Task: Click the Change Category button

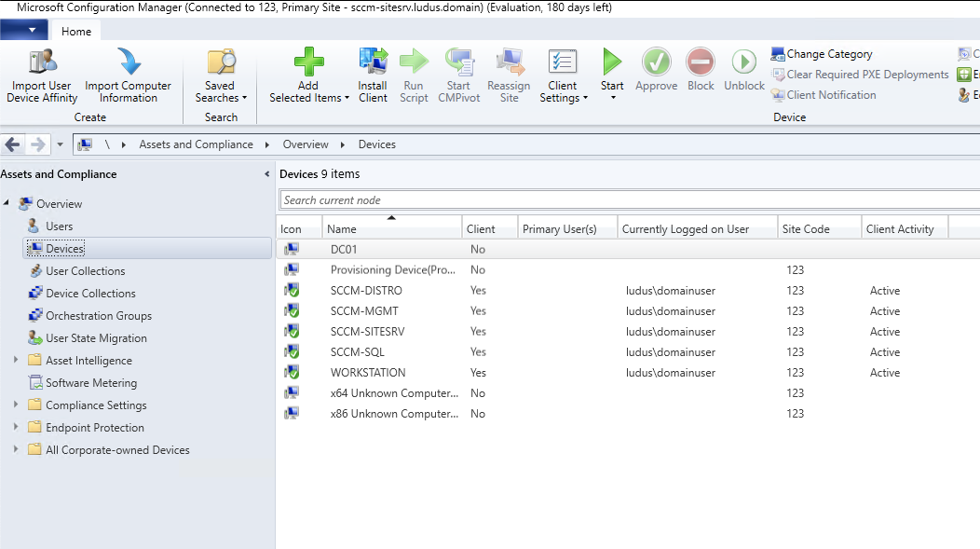Action: coord(822,54)
